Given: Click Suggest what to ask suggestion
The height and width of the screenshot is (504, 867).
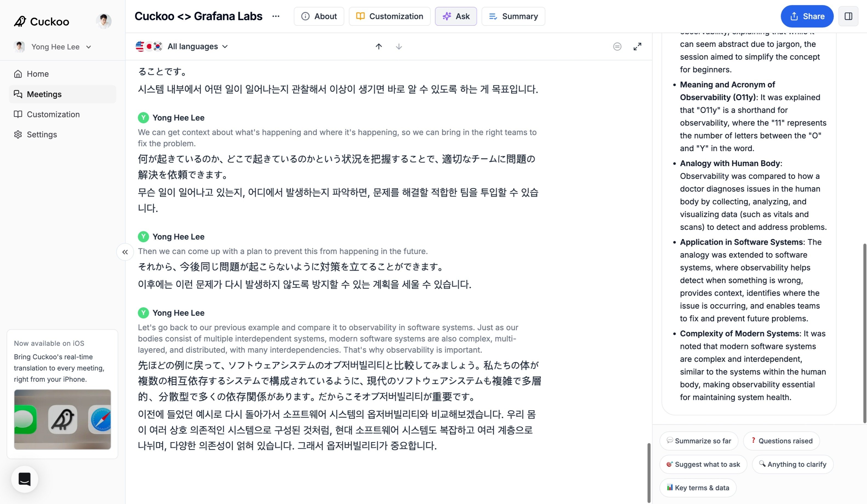Looking at the screenshot, I should click(x=703, y=464).
